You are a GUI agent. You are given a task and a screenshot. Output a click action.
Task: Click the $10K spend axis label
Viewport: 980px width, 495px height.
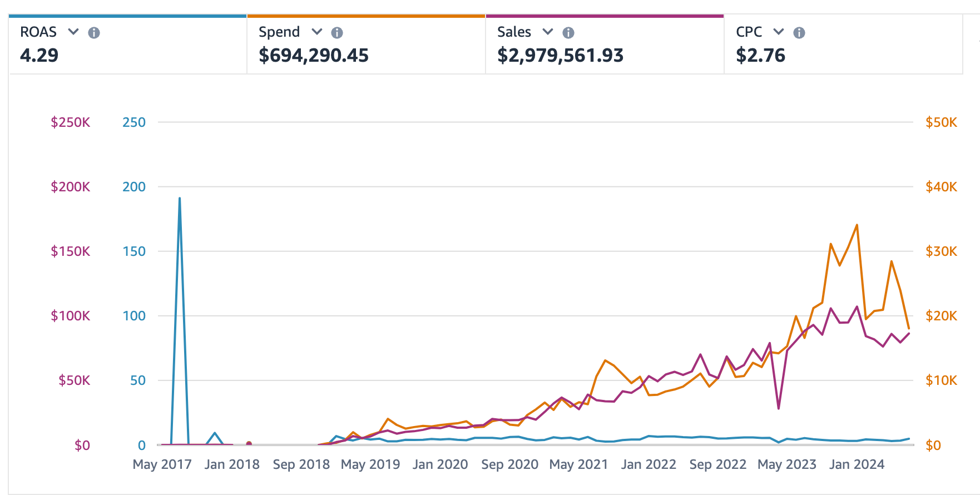(x=942, y=380)
